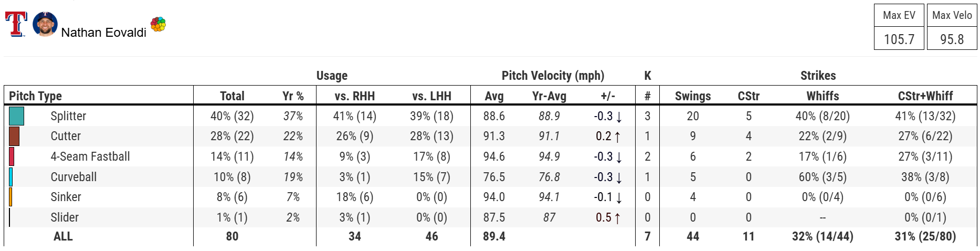This screenshot has width=980, height=251.
Task: Click the red 4-Seam Fastball color bar
Action: (x=12, y=156)
